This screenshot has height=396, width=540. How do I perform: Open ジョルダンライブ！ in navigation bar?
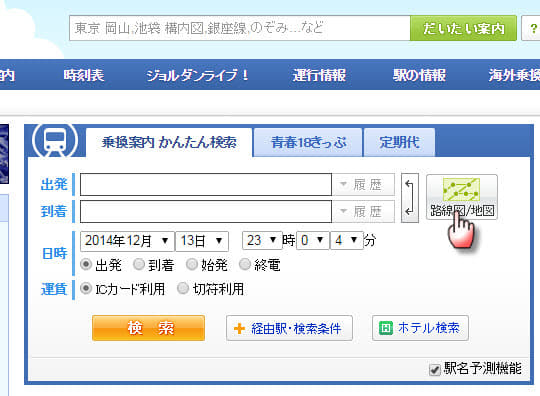pos(198,75)
